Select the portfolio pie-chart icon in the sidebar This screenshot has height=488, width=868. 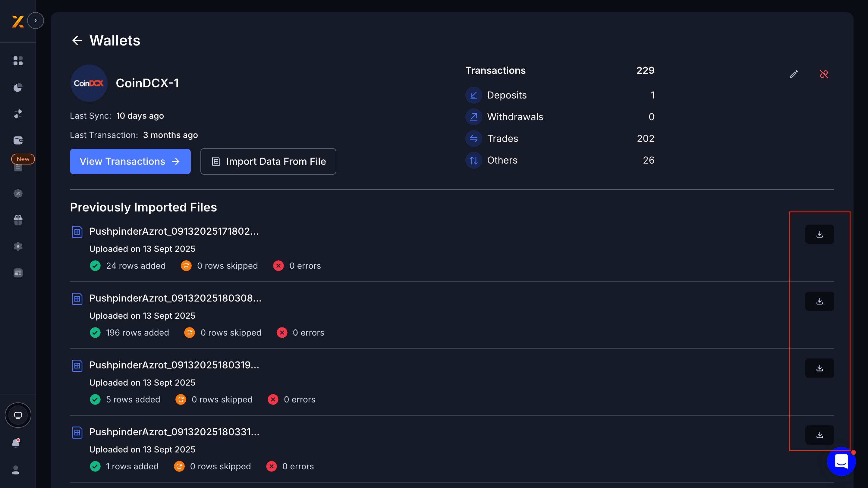(x=18, y=87)
